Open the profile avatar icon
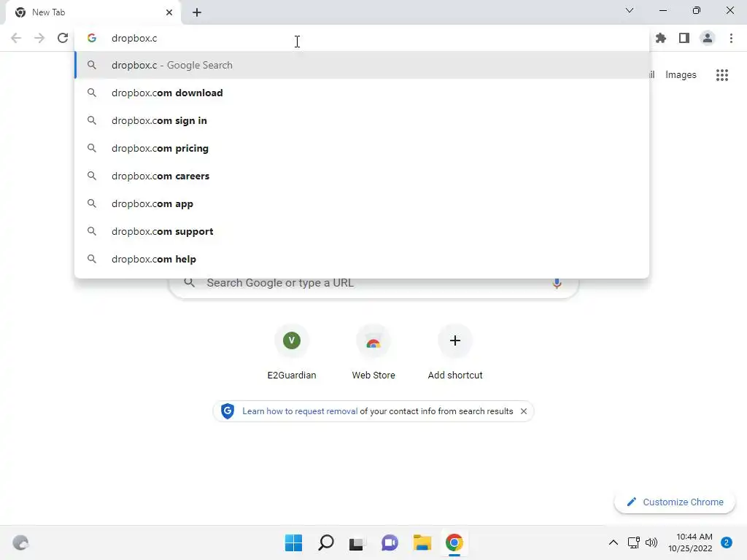 coord(708,38)
